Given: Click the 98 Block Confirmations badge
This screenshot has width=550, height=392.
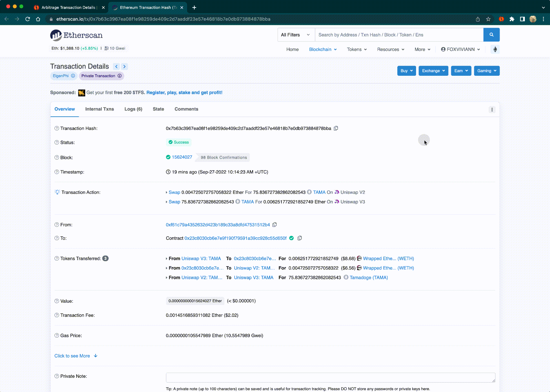Looking at the screenshot, I should click(x=223, y=157).
